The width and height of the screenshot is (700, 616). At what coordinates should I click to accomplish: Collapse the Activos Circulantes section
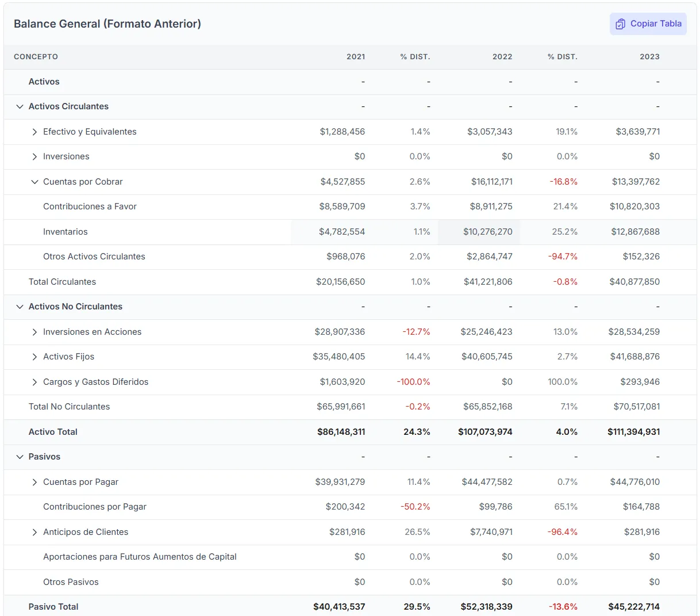[x=20, y=106]
